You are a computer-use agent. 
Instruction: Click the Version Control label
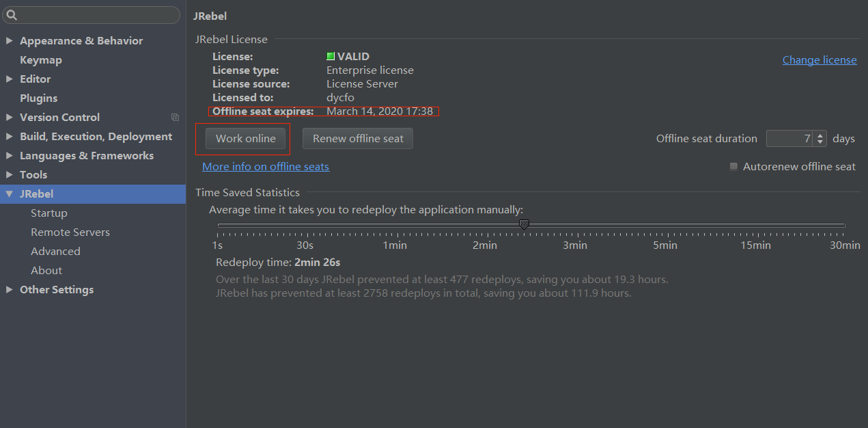point(60,118)
